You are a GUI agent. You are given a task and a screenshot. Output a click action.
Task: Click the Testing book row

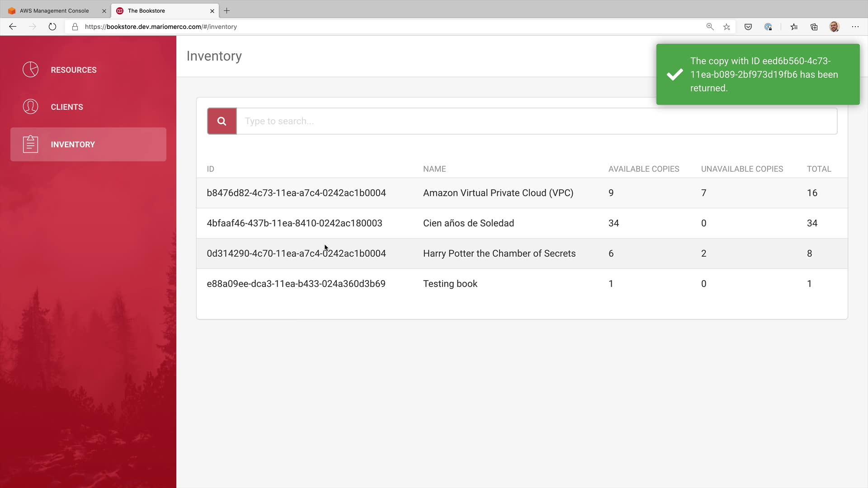click(x=450, y=284)
